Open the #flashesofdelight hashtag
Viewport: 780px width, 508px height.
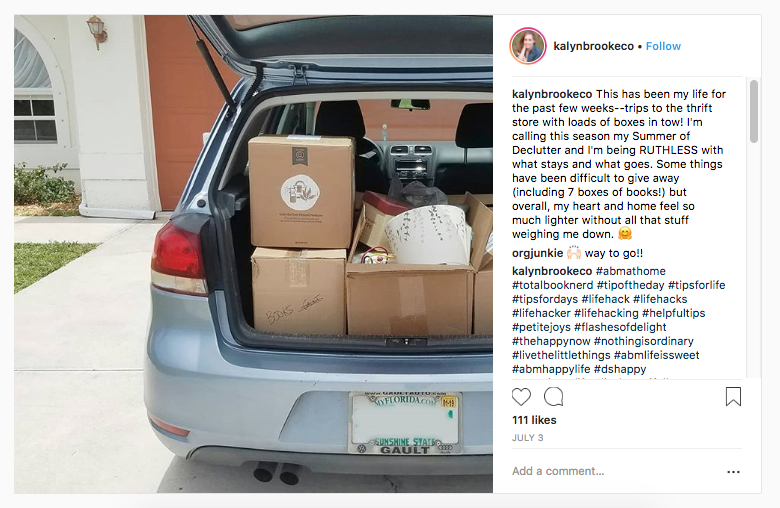(620, 327)
